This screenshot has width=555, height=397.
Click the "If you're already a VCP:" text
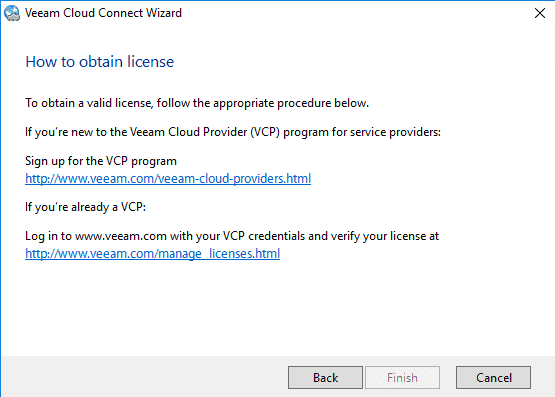coord(85,207)
